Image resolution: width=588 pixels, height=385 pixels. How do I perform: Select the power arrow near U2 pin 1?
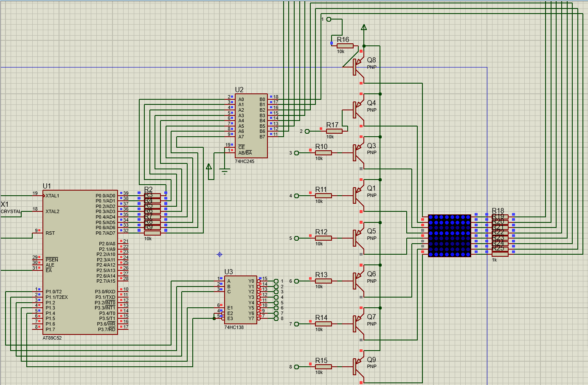[x=209, y=167]
